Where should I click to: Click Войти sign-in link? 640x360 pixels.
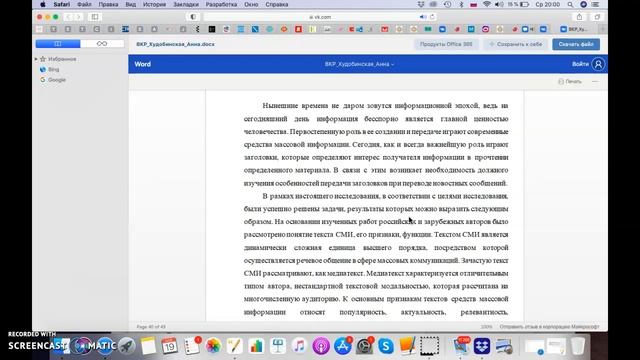(x=580, y=64)
